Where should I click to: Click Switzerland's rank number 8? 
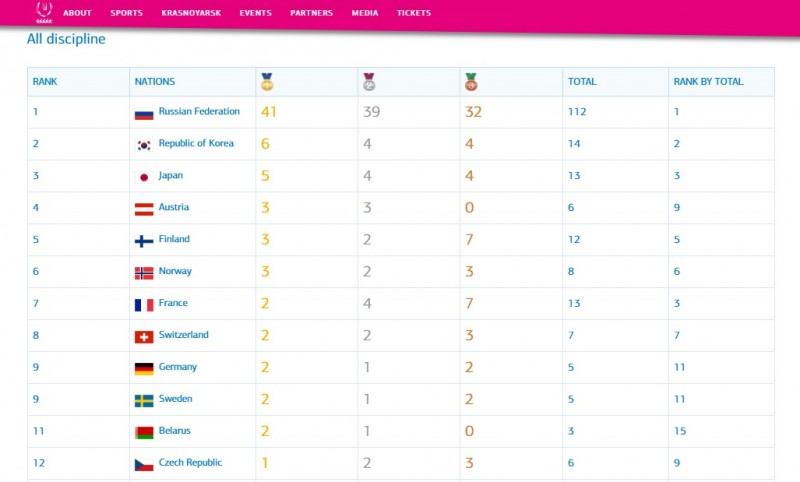(x=36, y=335)
